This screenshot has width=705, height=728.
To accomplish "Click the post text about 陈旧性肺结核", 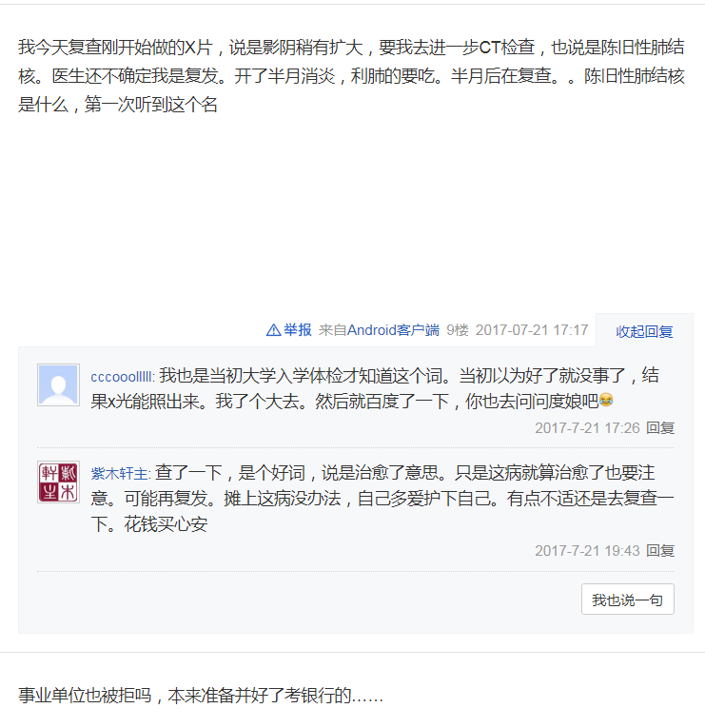I will (x=351, y=76).
